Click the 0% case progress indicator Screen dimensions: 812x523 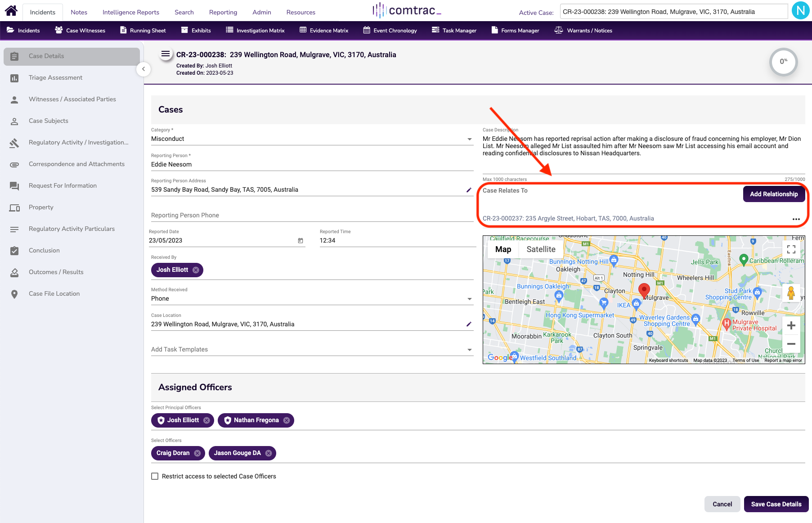pos(783,62)
